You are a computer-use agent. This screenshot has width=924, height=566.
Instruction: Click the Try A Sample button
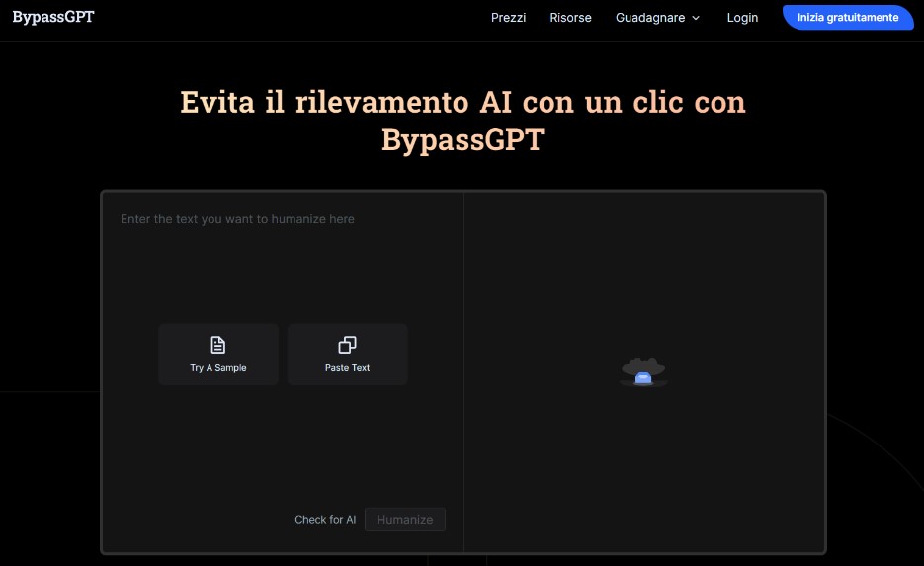(x=218, y=354)
